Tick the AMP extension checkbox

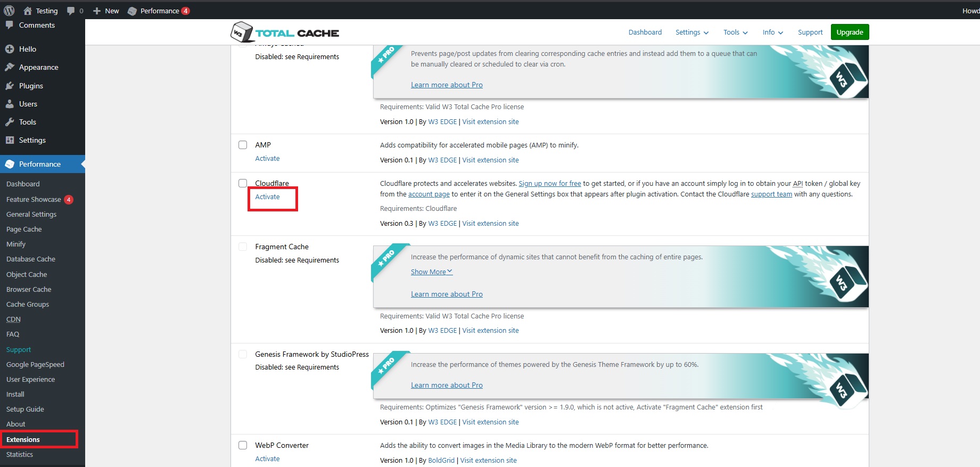(x=243, y=145)
